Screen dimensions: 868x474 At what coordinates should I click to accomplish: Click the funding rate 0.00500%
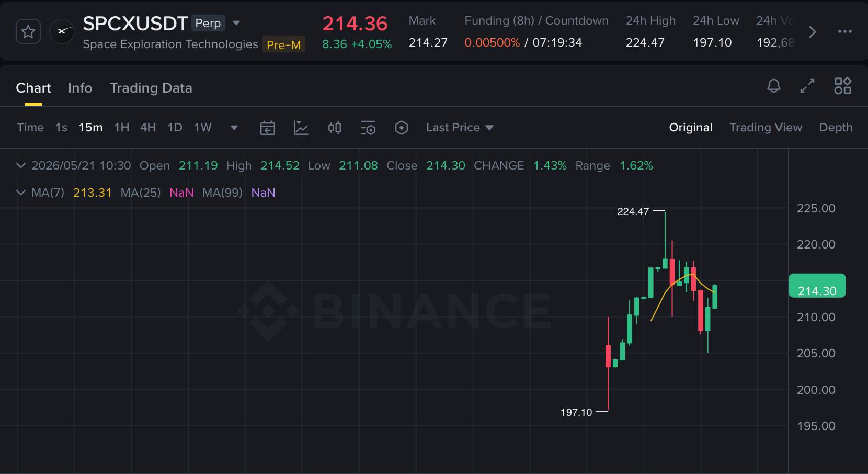coord(492,42)
